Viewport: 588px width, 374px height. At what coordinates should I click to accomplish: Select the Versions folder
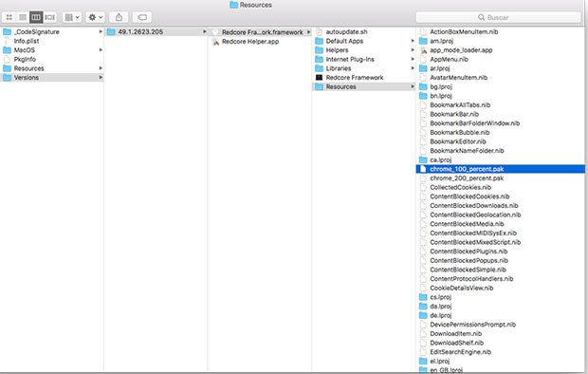click(x=52, y=77)
